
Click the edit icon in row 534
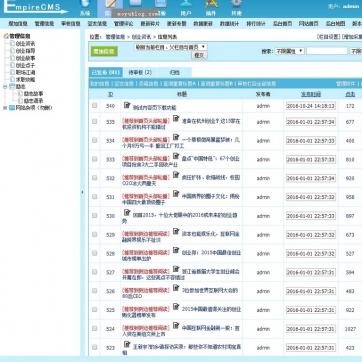(176, 137)
